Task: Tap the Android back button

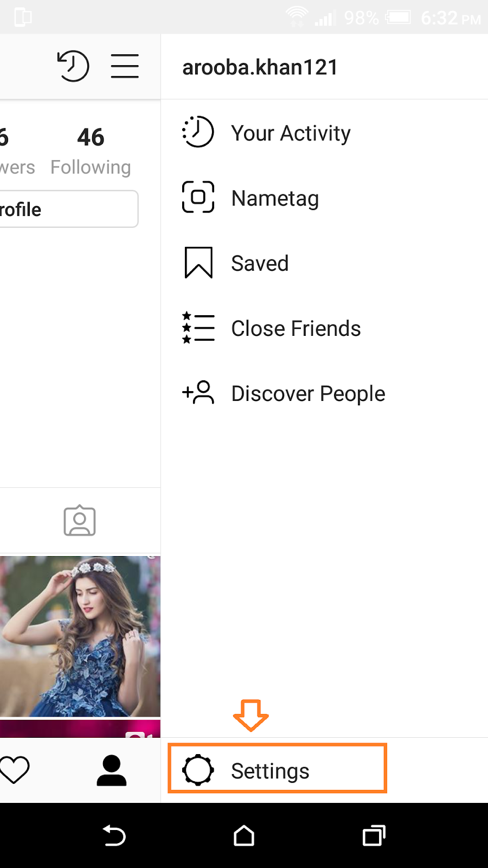Action: click(114, 835)
